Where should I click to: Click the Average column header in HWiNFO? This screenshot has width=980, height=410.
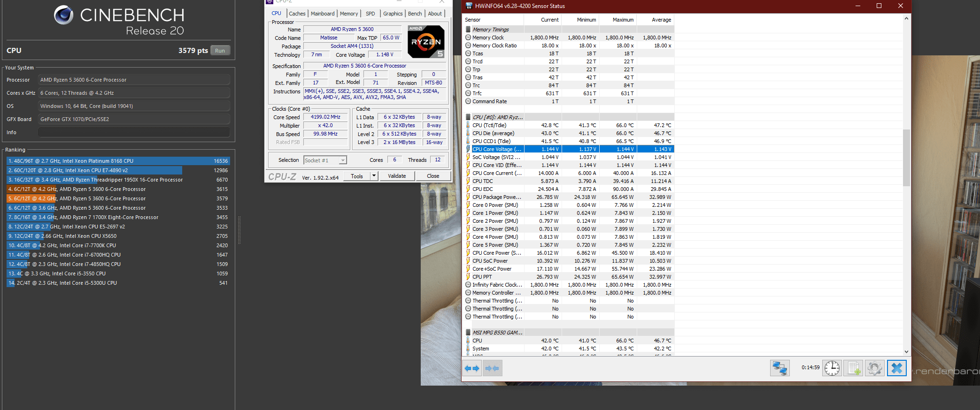coord(656,20)
